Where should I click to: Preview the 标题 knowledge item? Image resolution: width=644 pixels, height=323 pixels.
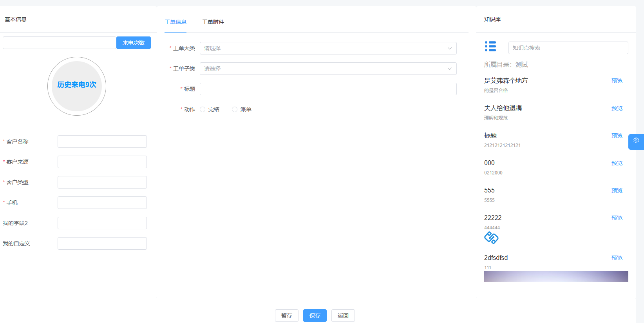[x=617, y=136]
